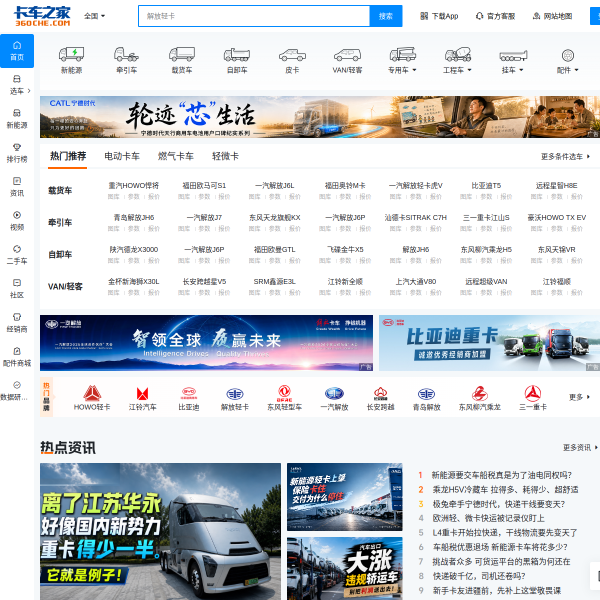
Task: Open news 新能源要交车船税真是为了油电同权吗?
Action: click(x=501, y=475)
